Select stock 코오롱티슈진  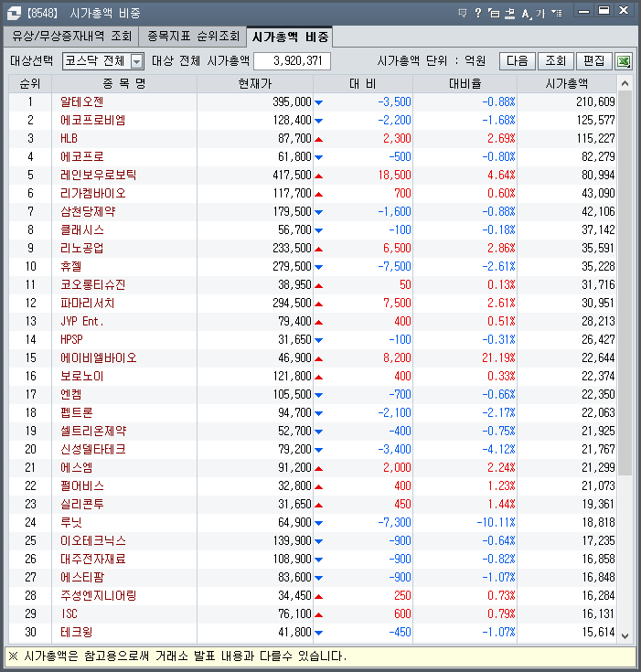tap(93, 284)
